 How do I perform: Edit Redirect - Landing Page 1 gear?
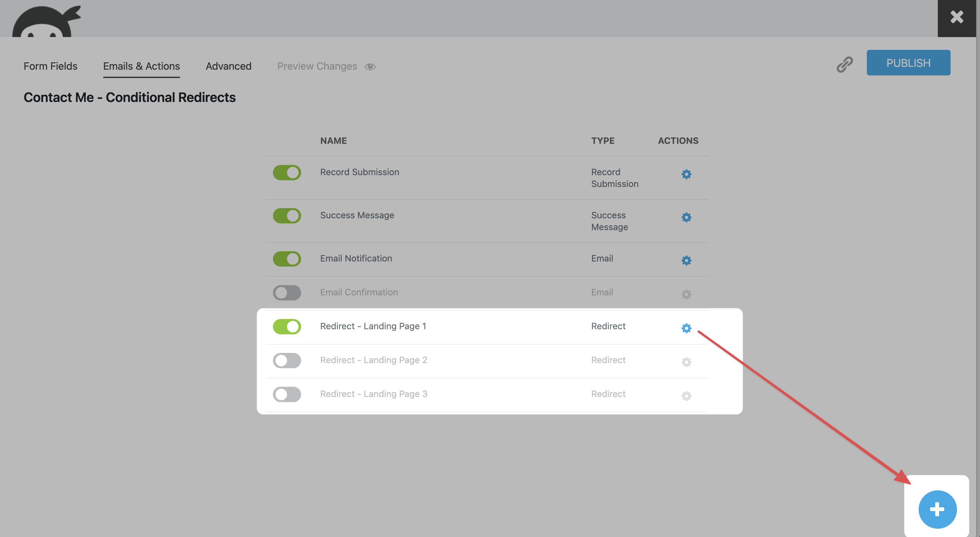click(686, 328)
